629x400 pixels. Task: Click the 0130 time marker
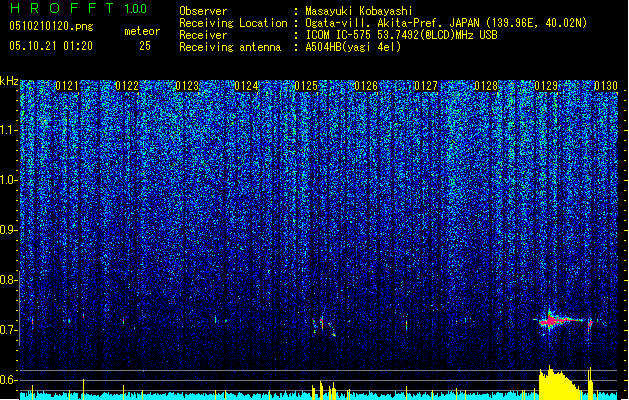click(606, 86)
